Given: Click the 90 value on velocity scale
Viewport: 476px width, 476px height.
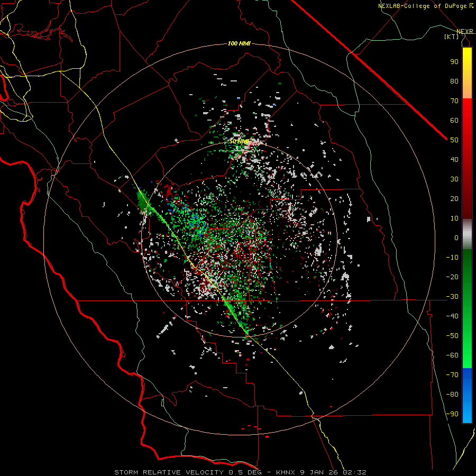Looking at the screenshot, I should (x=454, y=62).
